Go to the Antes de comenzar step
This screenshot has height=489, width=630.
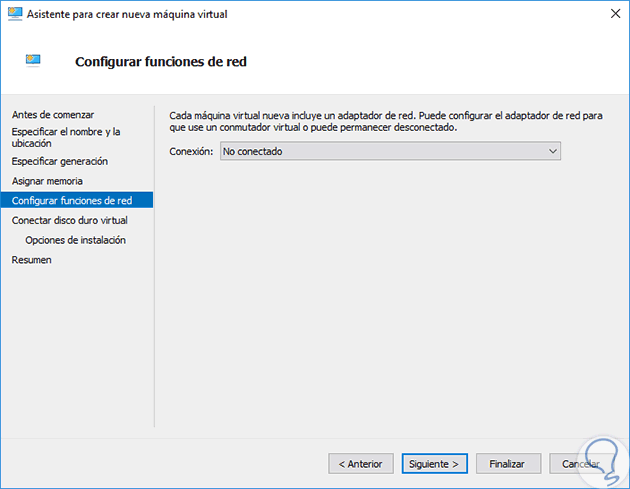coord(45,115)
